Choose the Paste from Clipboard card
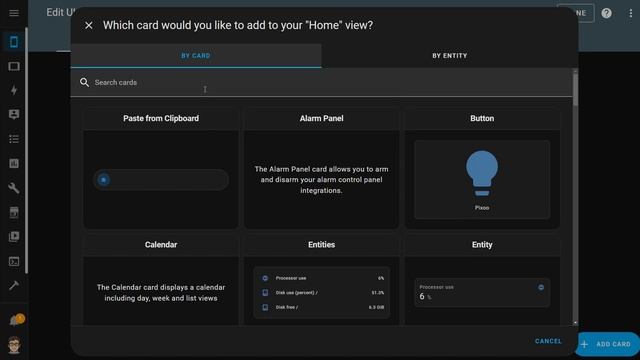The width and height of the screenshot is (640, 360). click(x=161, y=168)
